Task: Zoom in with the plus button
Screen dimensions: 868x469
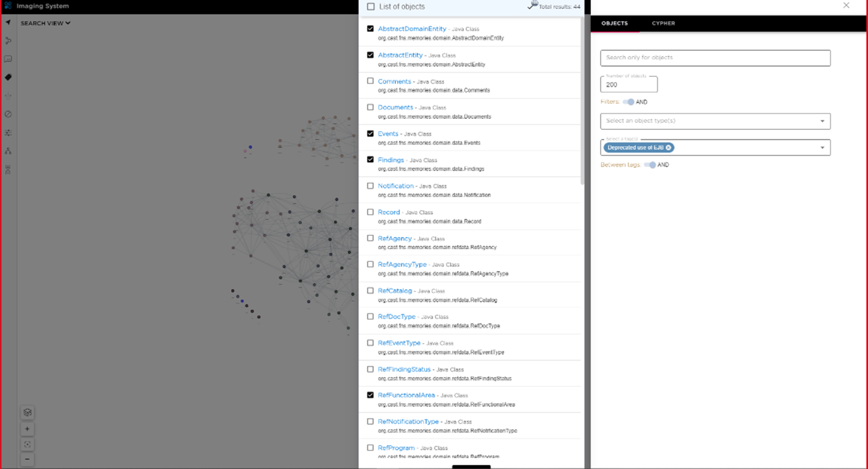Action: click(27, 429)
